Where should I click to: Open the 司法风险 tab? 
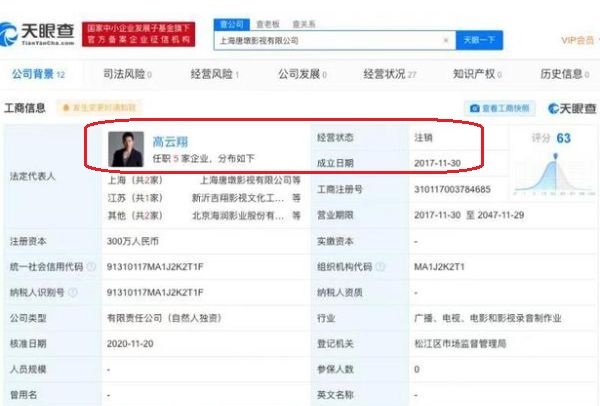(127, 74)
